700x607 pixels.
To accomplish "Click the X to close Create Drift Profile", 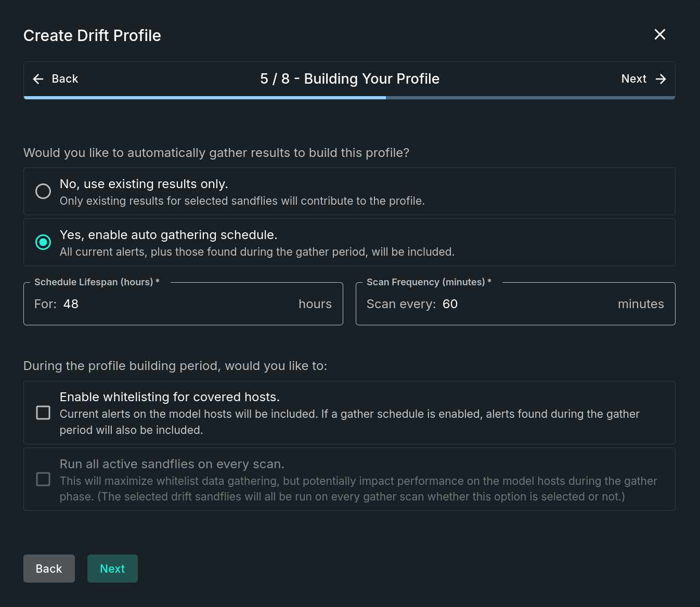I will click(x=659, y=34).
